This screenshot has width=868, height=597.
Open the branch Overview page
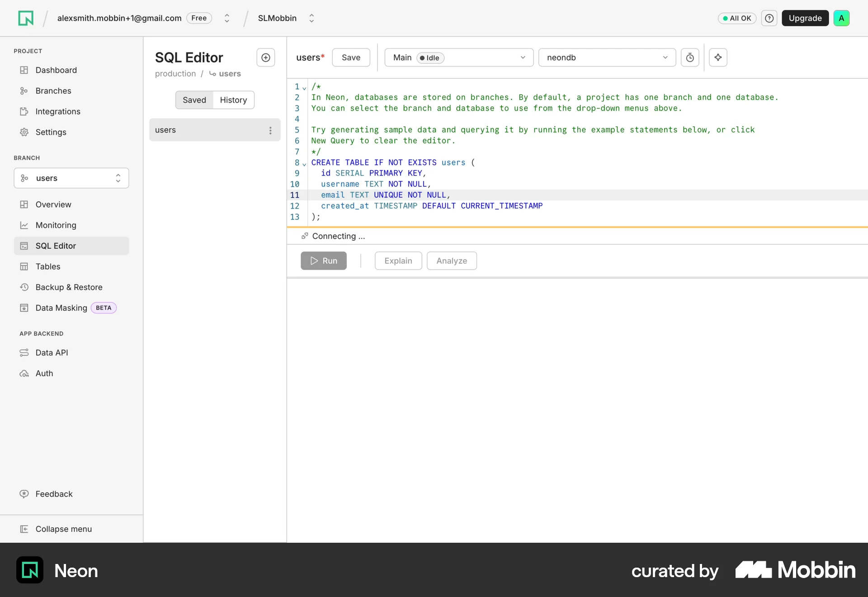pyautogui.click(x=71, y=204)
